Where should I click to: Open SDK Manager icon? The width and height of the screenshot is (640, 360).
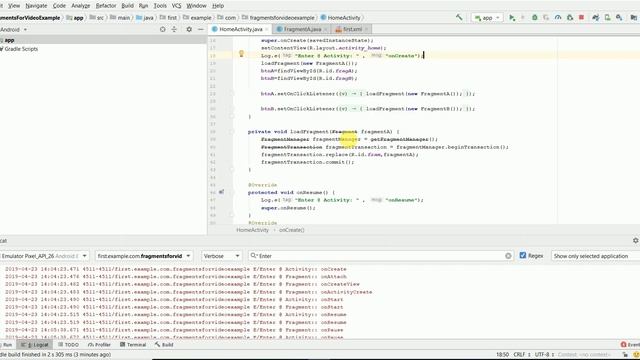click(x=619, y=18)
